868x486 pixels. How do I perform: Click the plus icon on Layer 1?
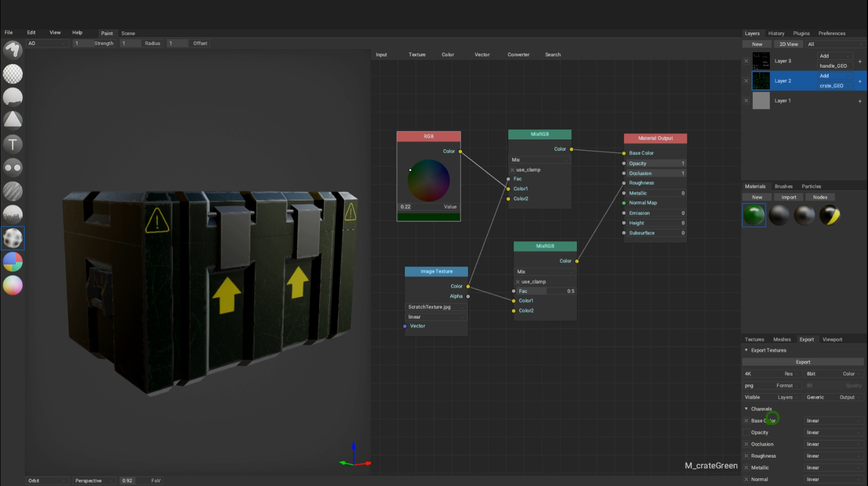[860, 101]
